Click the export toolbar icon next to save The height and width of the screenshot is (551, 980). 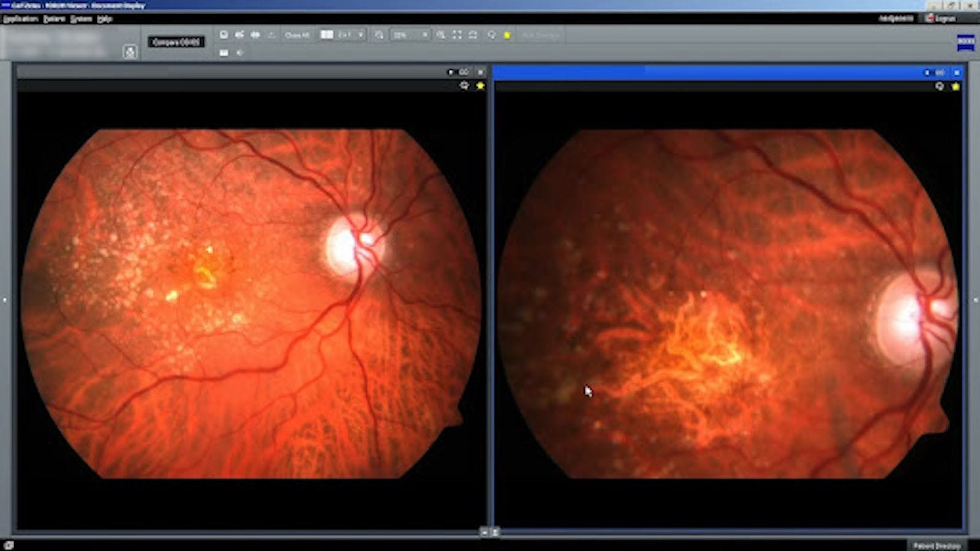pyautogui.click(x=239, y=35)
